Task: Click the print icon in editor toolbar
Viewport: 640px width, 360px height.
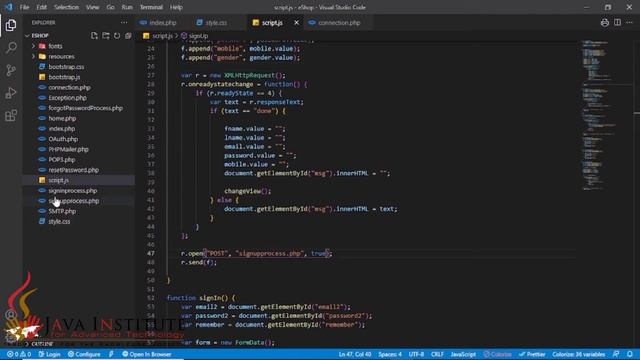Action: click(605, 23)
